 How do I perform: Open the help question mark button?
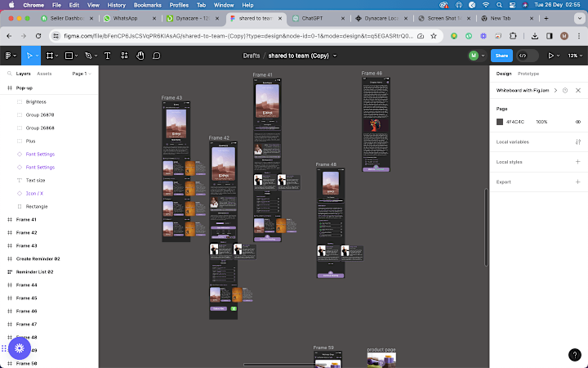(574, 354)
